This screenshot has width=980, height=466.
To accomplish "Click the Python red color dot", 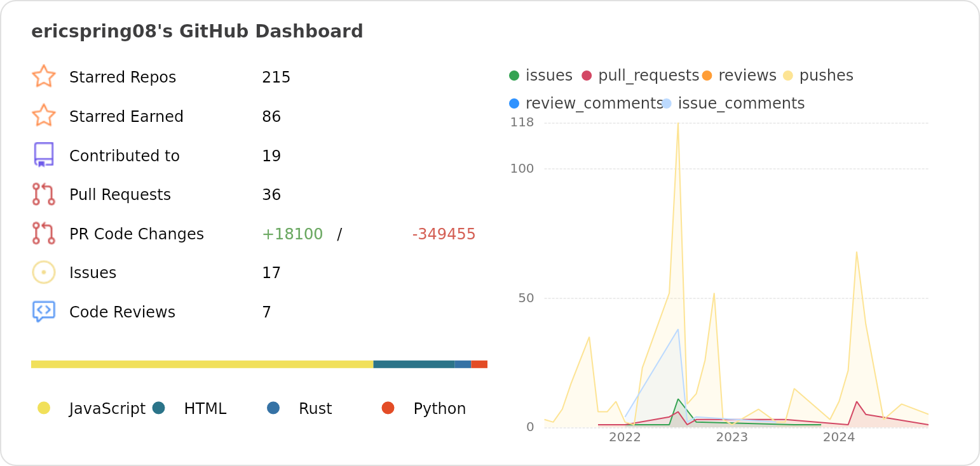I will pyautogui.click(x=388, y=408).
